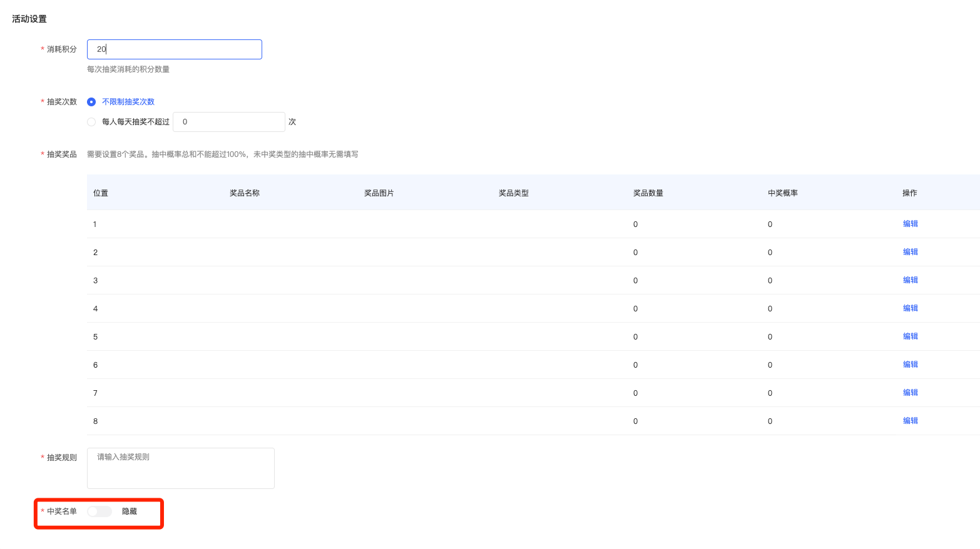
Task: Edit prize at position 7
Action: pyautogui.click(x=910, y=393)
